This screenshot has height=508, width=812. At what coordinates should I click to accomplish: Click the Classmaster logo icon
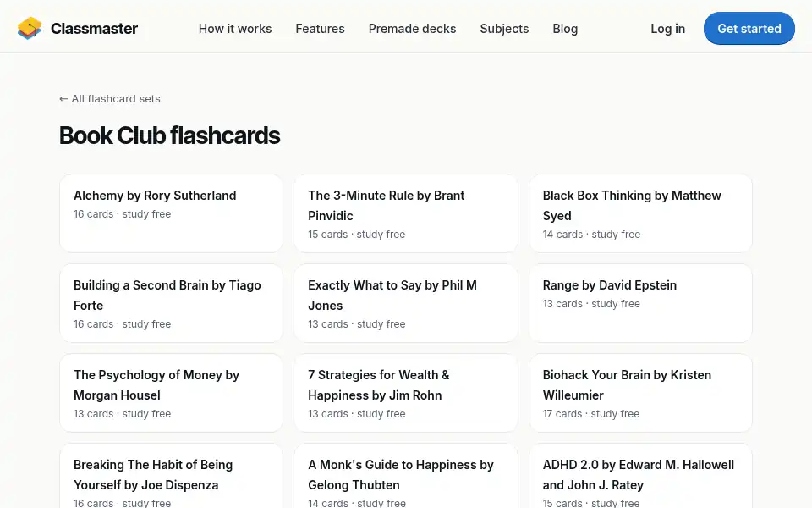tap(30, 29)
